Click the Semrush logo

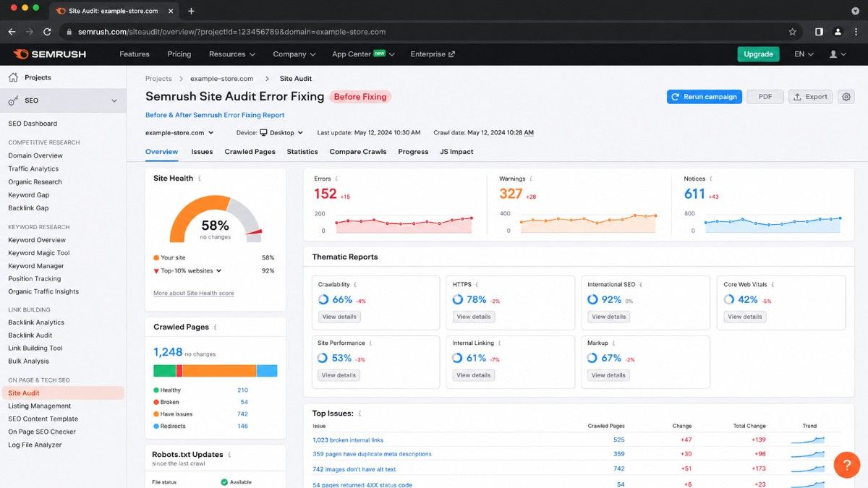(x=50, y=54)
